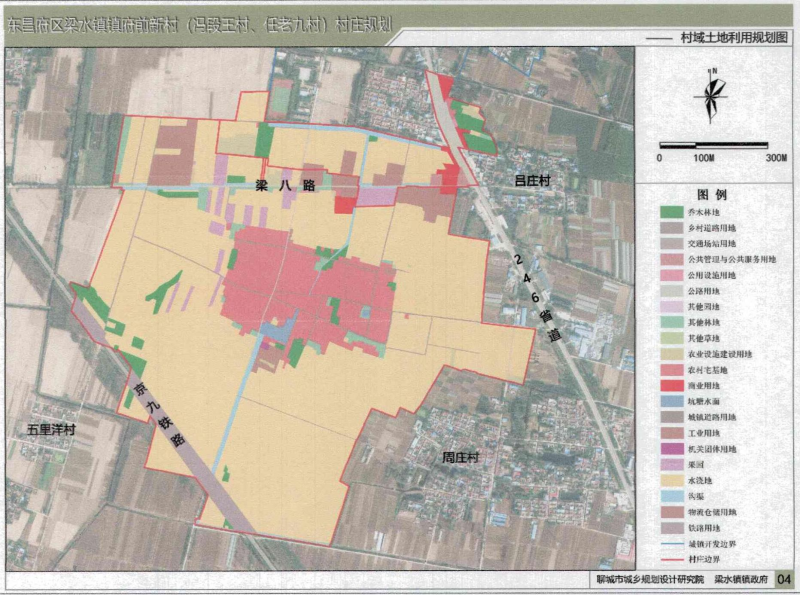800x595 pixels.
Task: Click the 铁路用地 legend swatch
Action: point(670,527)
